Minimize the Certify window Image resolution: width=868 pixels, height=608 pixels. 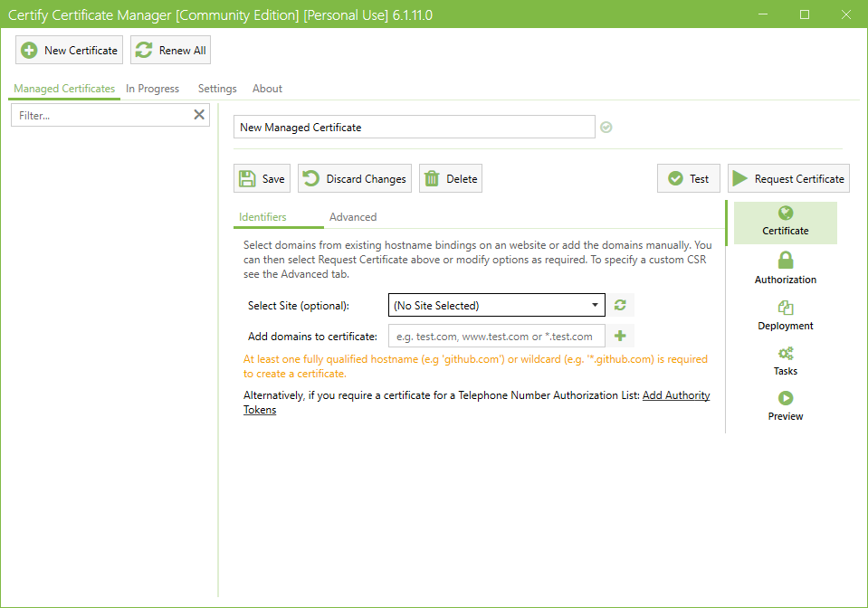click(x=763, y=14)
